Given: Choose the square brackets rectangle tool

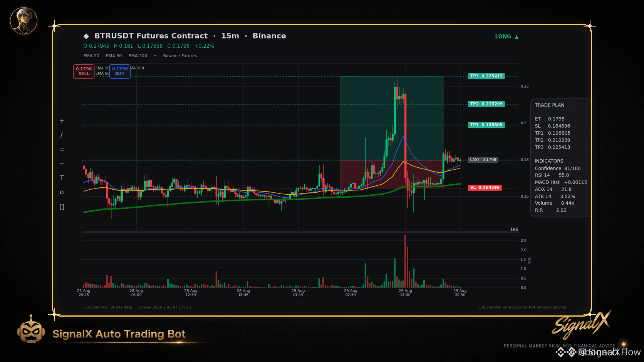Looking at the screenshot, I should click(x=62, y=207).
